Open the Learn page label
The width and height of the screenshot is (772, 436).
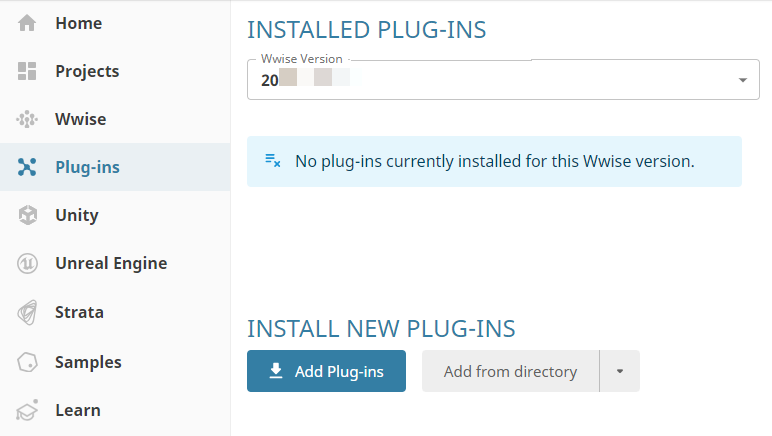pos(78,410)
